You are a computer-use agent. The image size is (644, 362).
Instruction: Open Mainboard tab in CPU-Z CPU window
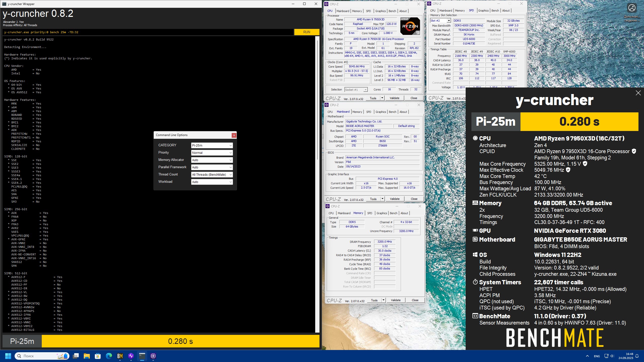tap(343, 11)
